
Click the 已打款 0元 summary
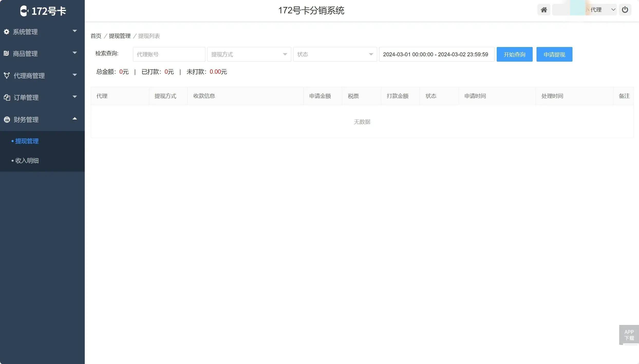point(157,72)
